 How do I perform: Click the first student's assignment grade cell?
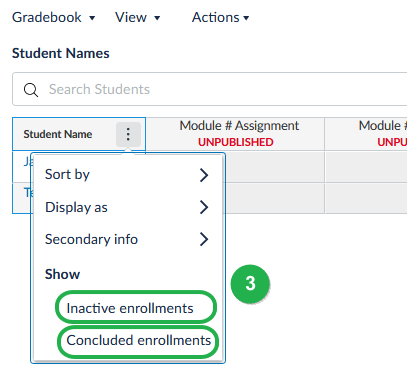point(275,167)
